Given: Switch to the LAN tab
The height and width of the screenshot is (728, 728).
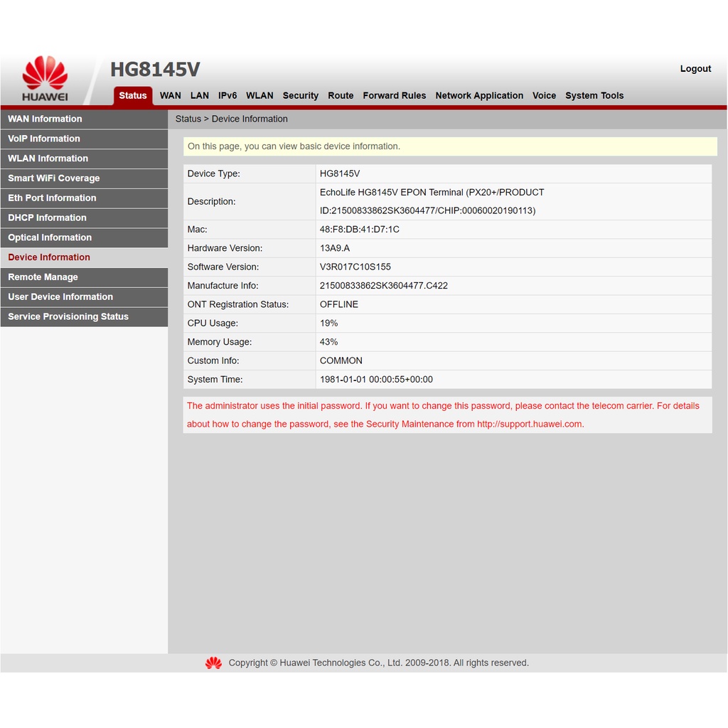Looking at the screenshot, I should pyautogui.click(x=199, y=96).
